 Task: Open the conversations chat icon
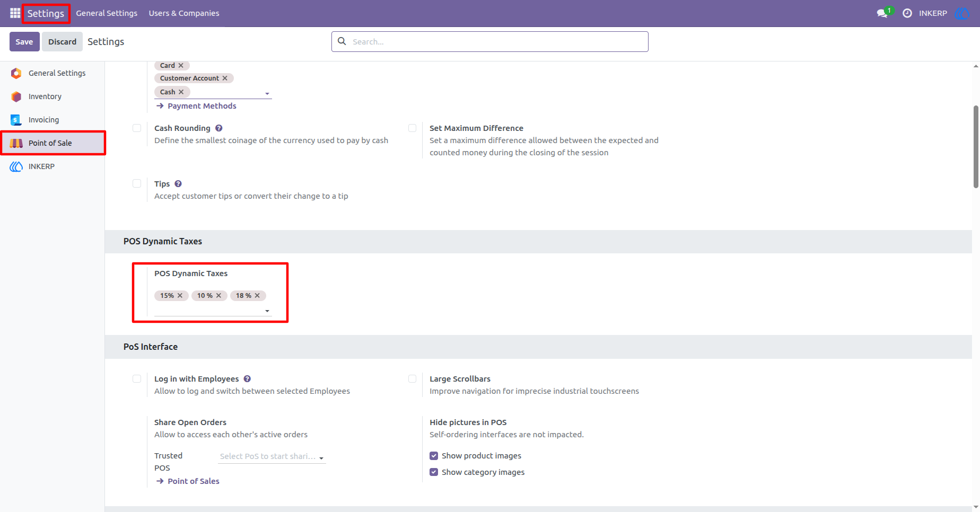click(x=882, y=13)
